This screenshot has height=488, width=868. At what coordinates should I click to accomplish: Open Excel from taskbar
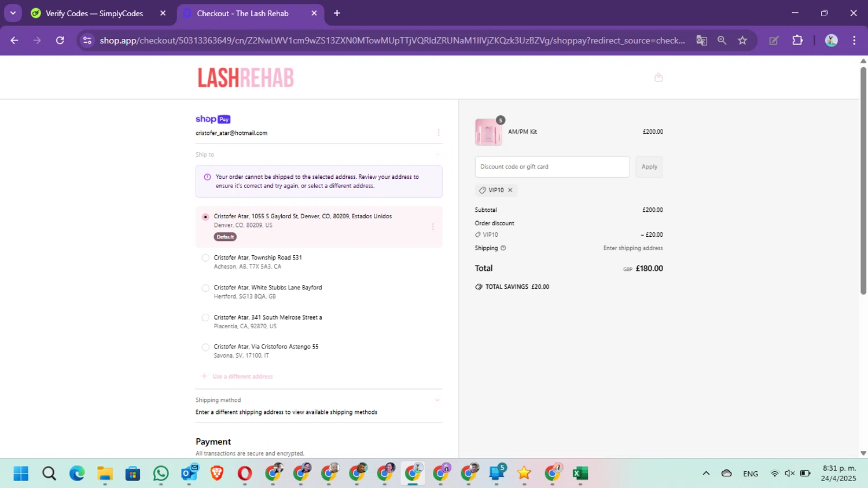pos(580,474)
